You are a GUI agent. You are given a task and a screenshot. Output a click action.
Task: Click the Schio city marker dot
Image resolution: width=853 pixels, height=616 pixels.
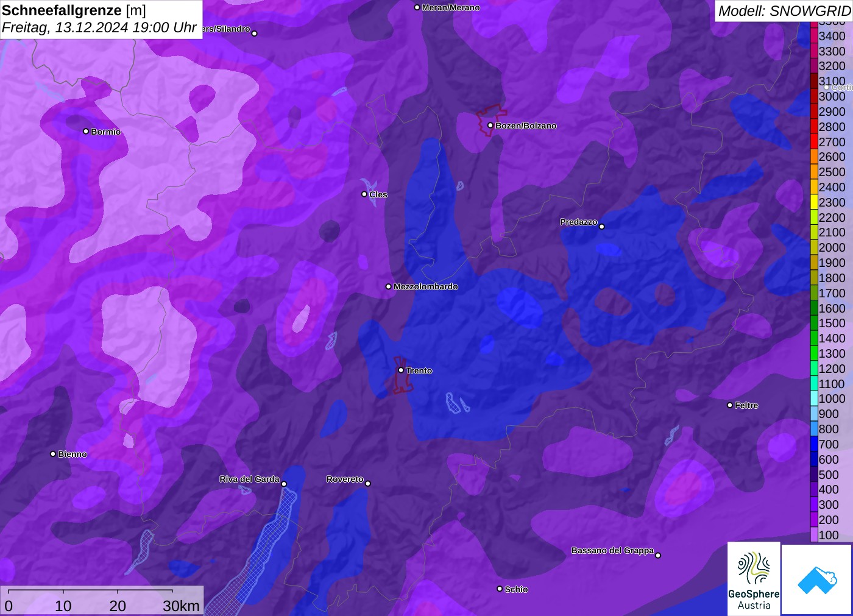click(x=500, y=589)
